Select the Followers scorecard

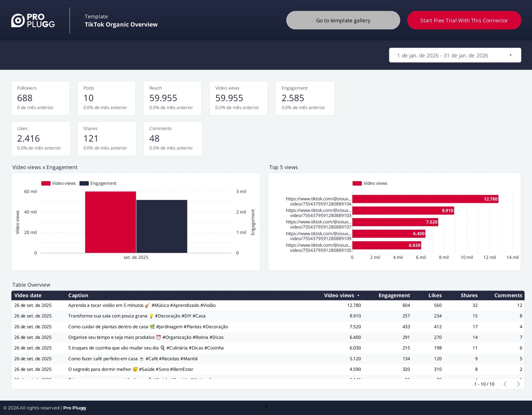tap(40, 98)
